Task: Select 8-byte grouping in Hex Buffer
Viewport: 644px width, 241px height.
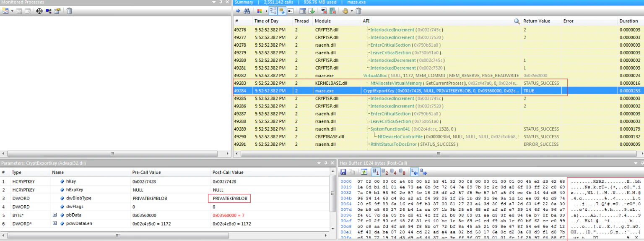Action: click(402, 172)
